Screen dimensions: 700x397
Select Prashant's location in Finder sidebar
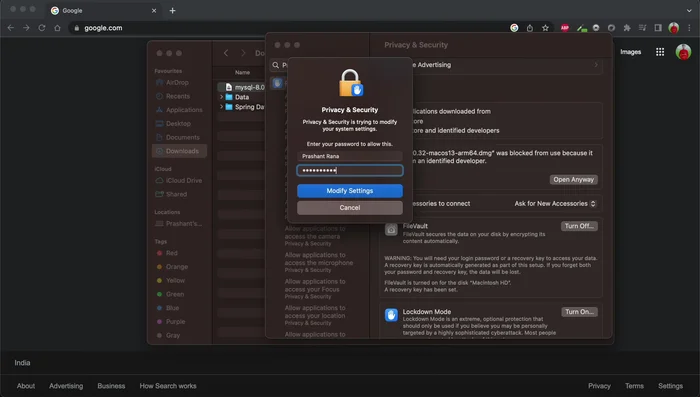[x=179, y=224]
